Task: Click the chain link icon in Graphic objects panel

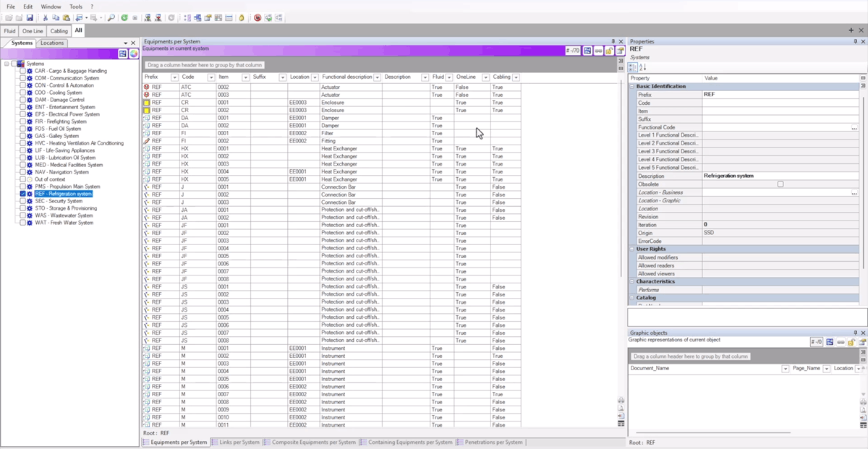Action: [x=841, y=342]
